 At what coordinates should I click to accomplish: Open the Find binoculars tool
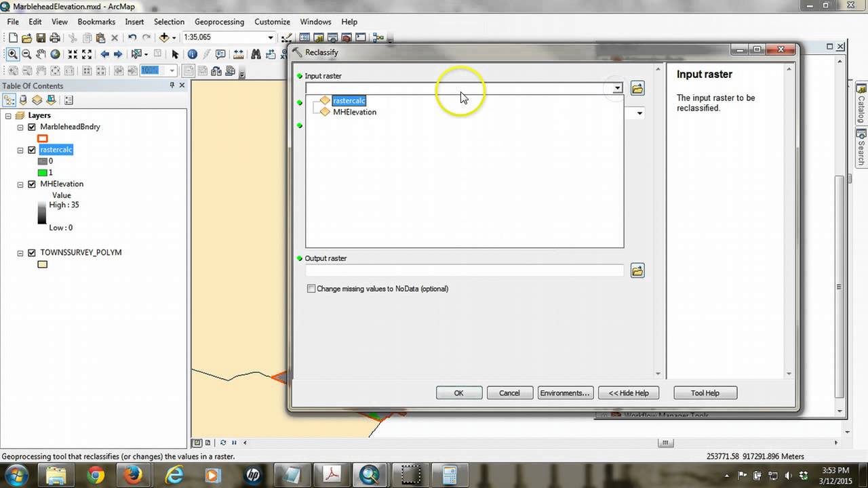(x=256, y=54)
